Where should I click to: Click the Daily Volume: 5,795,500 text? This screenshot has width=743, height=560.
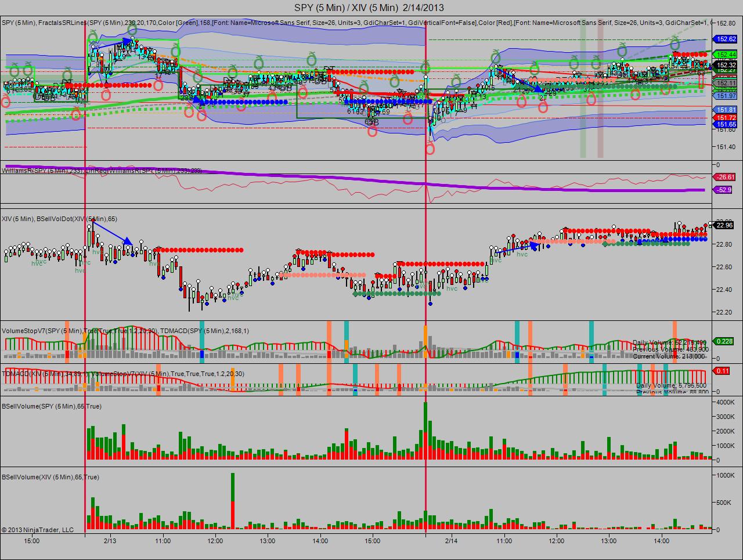(671, 385)
